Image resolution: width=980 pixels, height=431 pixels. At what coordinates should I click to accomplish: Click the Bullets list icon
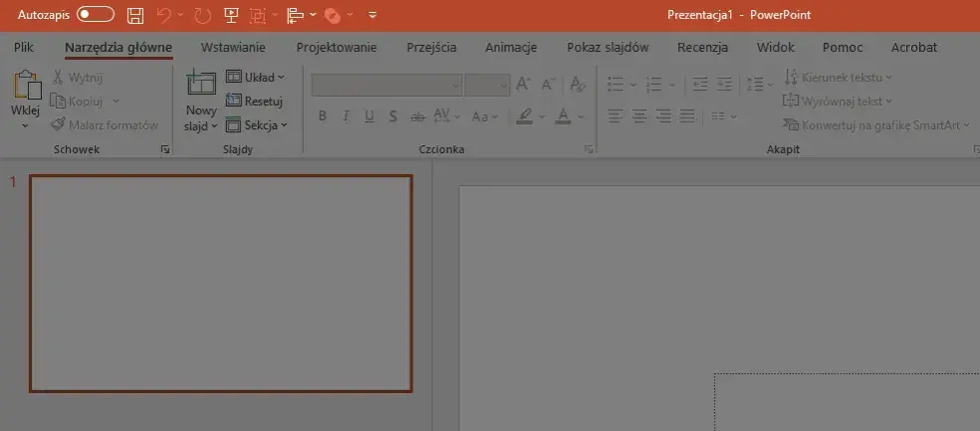click(x=615, y=85)
